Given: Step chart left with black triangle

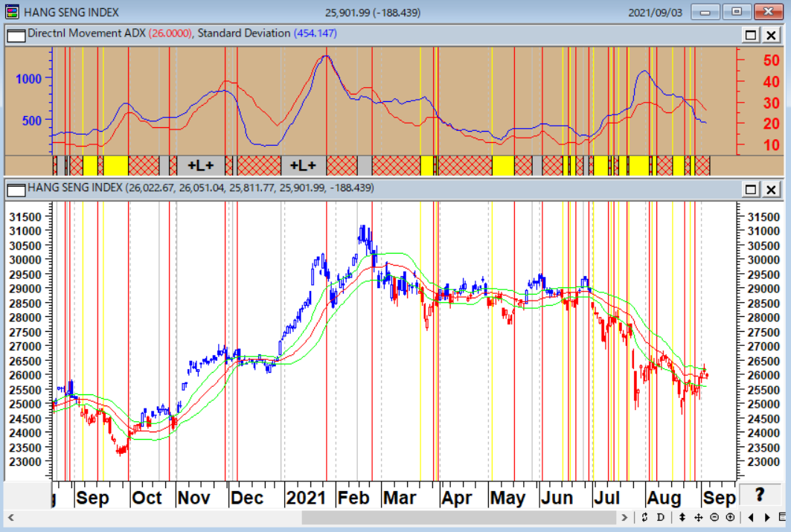Looking at the screenshot, I should click(751, 517).
